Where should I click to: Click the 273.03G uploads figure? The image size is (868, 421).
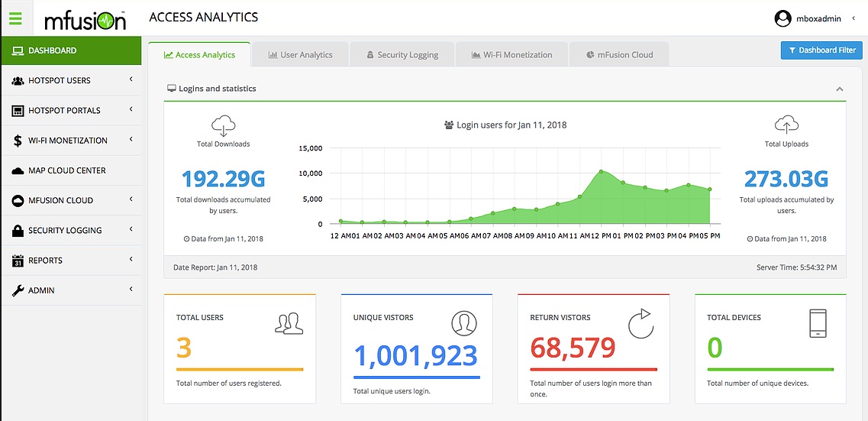tap(786, 179)
